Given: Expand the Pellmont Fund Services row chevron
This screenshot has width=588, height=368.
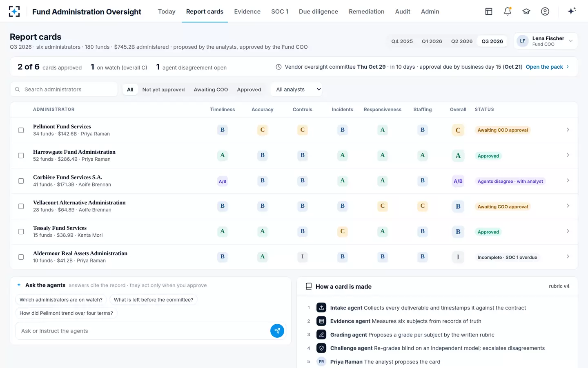Looking at the screenshot, I should (568, 130).
